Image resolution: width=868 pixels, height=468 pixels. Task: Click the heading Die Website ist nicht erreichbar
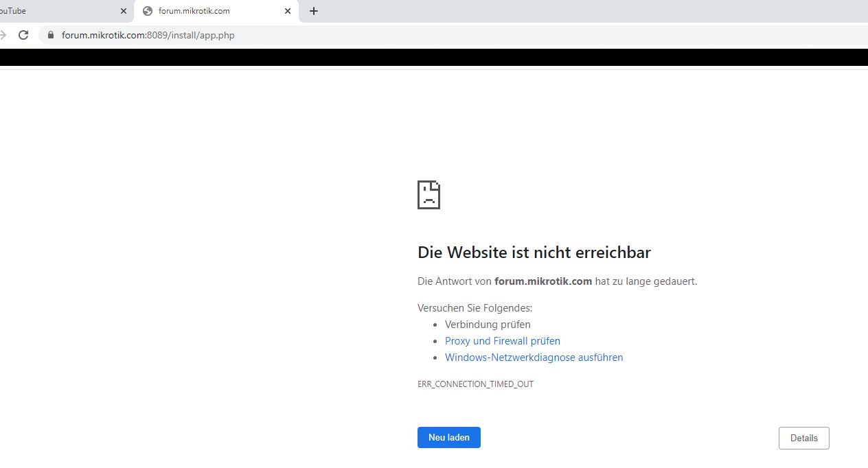tap(534, 252)
